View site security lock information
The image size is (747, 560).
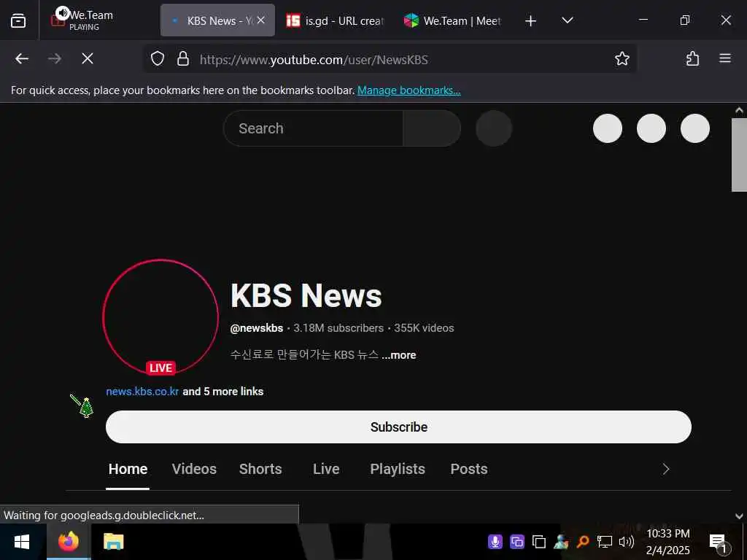pyautogui.click(x=183, y=59)
